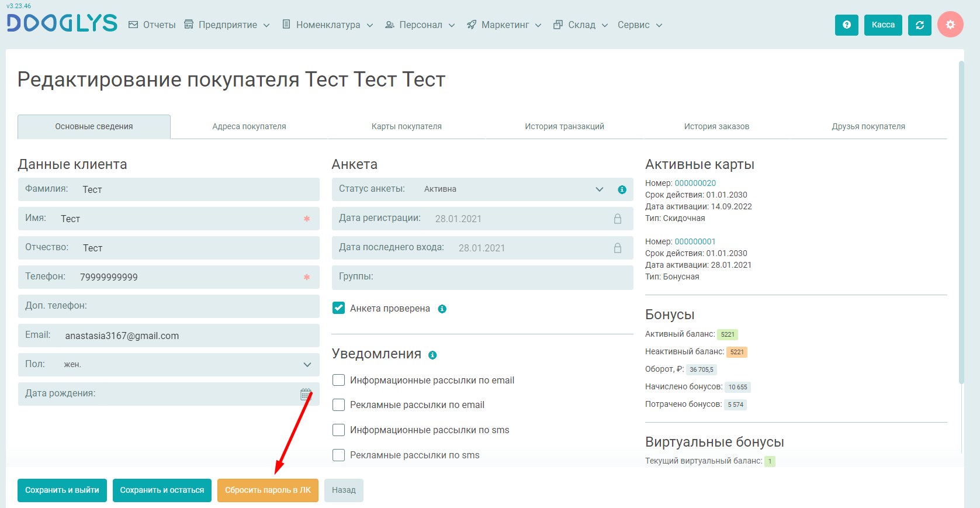This screenshot has height=508, width=980.
Task: Click into the Группы field
Action: (483, 278)
